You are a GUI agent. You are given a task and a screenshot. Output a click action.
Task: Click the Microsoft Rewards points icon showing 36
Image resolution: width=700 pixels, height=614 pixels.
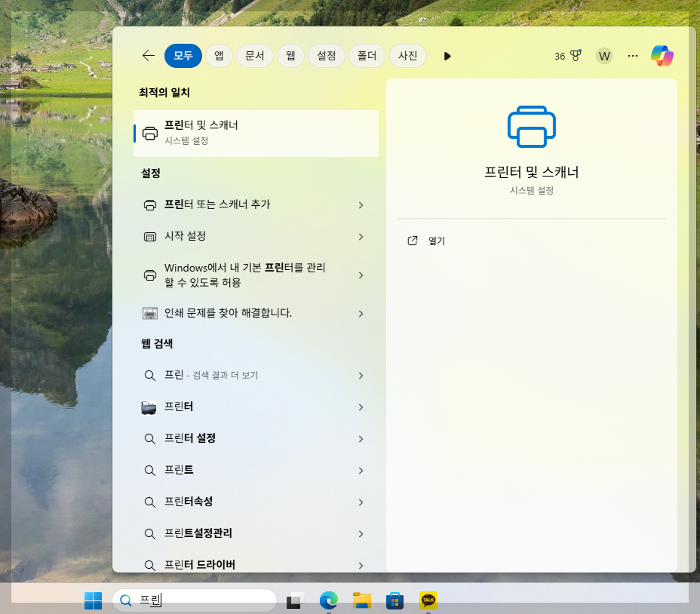[x=566, y=55]
